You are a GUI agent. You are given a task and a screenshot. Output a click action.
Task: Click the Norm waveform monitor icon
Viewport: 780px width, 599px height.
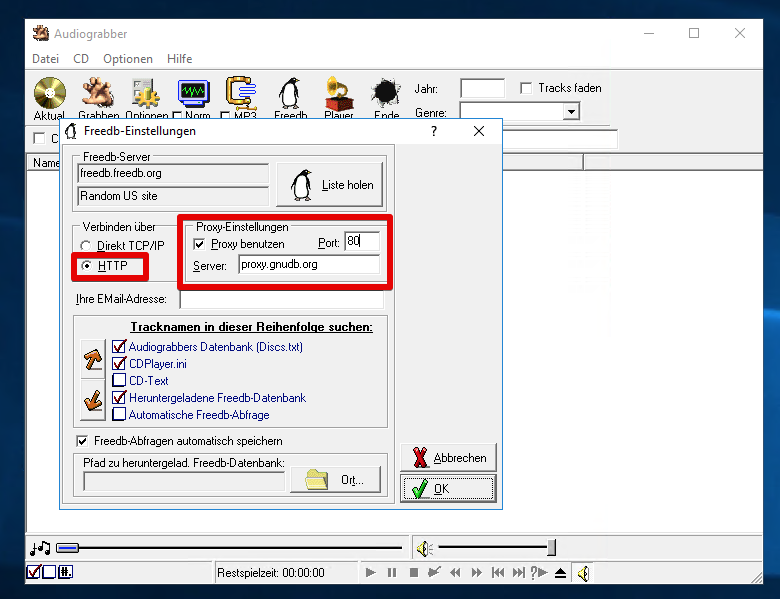(x=194, y=94)
